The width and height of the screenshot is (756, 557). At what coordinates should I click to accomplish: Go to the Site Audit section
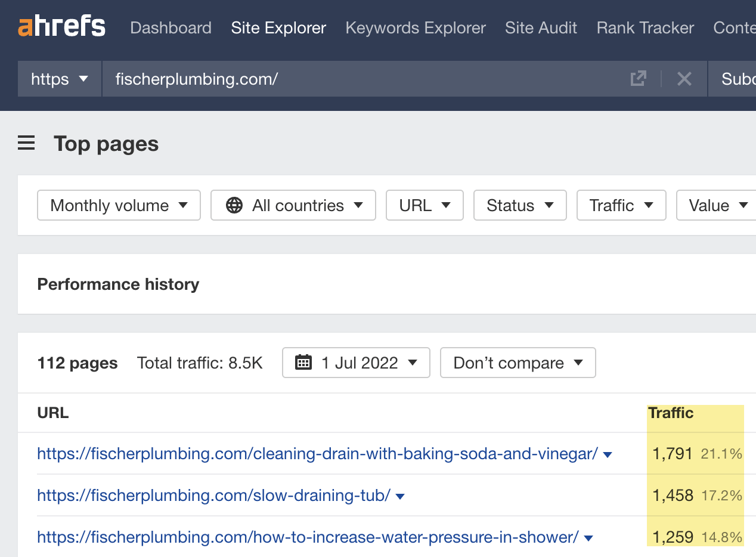click(541, 27)
